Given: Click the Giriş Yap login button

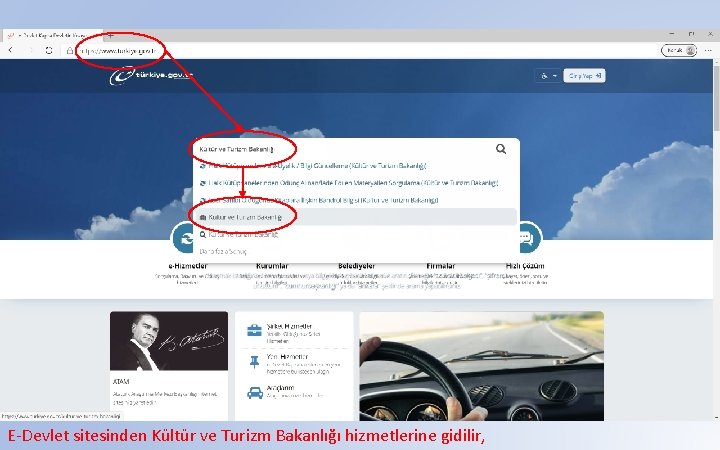Looking at the screenshot, I should coord(584,76).
